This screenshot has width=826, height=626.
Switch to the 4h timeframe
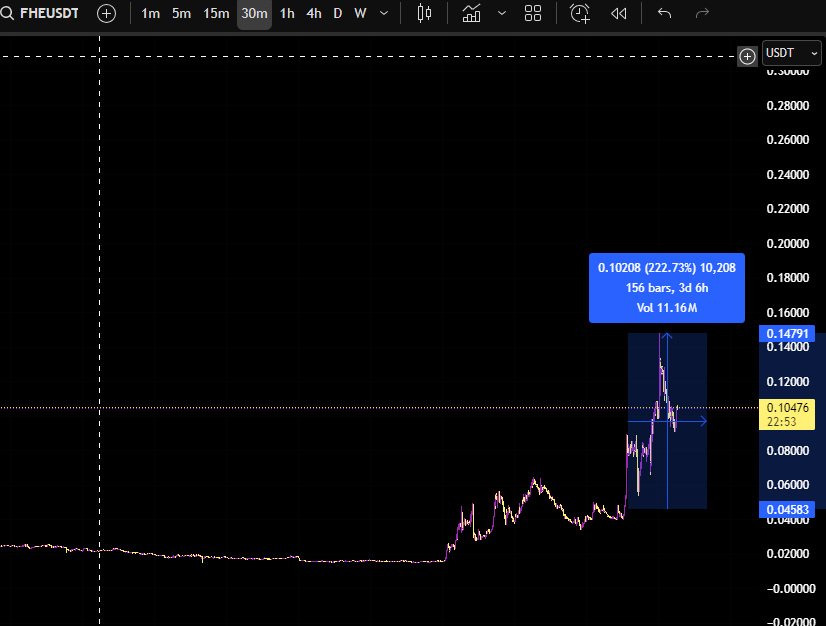pos(314,14)
